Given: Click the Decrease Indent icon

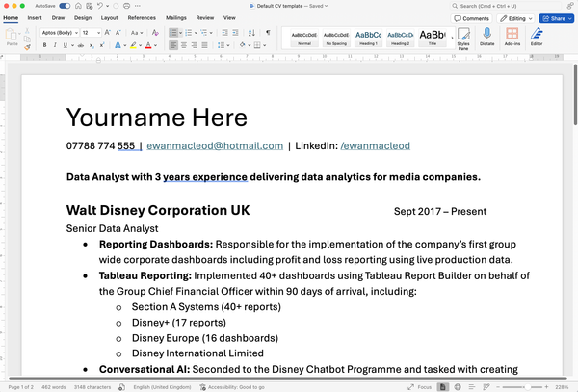Looking at the screenshot, I should coord(224,33).
